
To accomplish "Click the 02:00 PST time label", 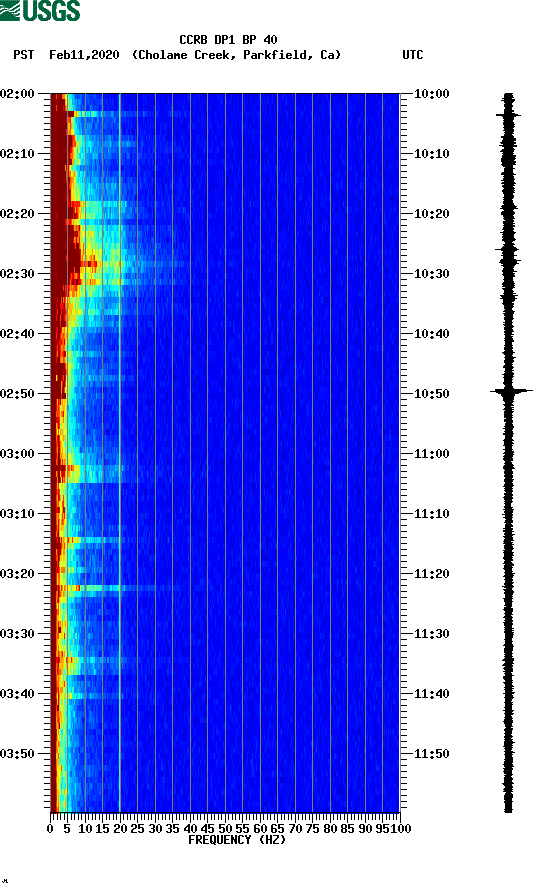I will (x=18, y=94).
